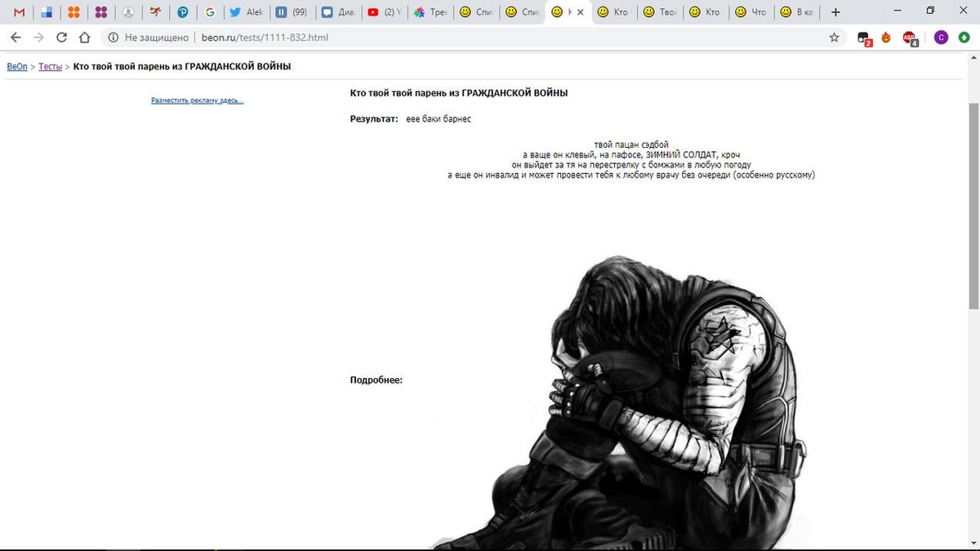Reload the current page
The image size is (980, 551).
(x=61, y=38)
